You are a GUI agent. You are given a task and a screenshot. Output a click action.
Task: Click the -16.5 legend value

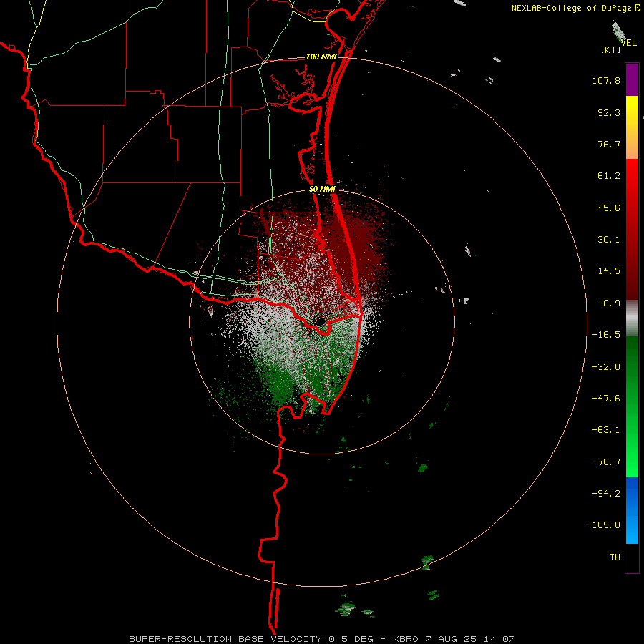pos(606,335)
